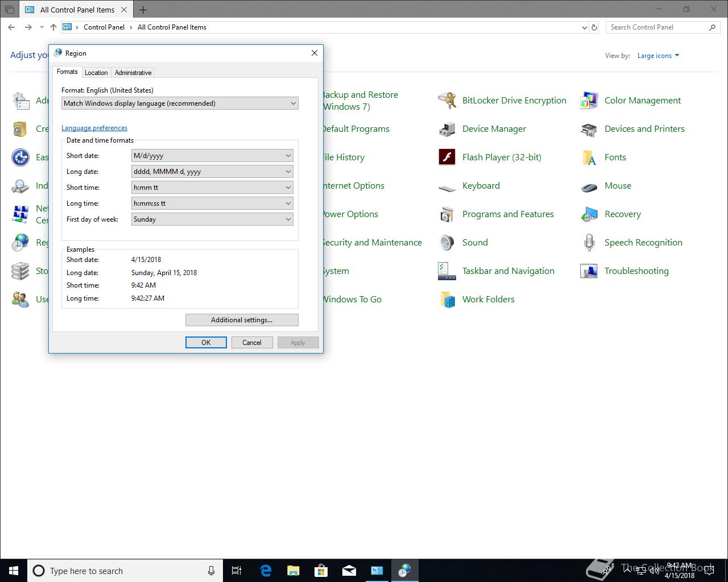The width and height of the screenshot is (728, 582).
Task: Open Task View on taskbar
Action: point(237,571)
